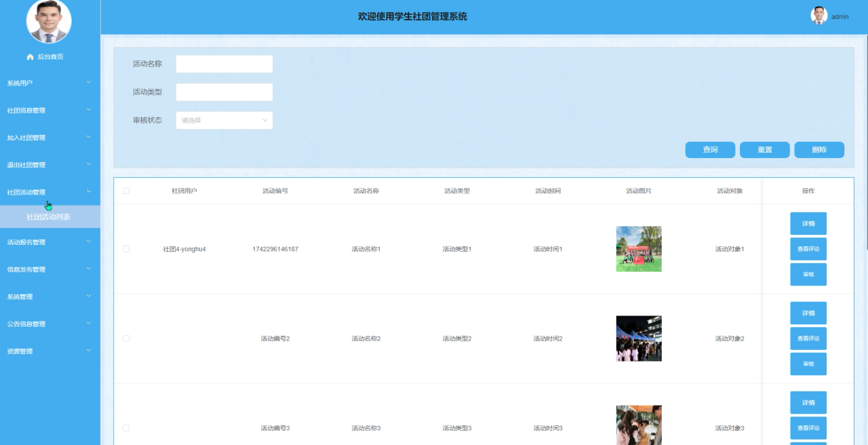Click the 活动类型1 cell
868x445 pixels.
[457, 249]
